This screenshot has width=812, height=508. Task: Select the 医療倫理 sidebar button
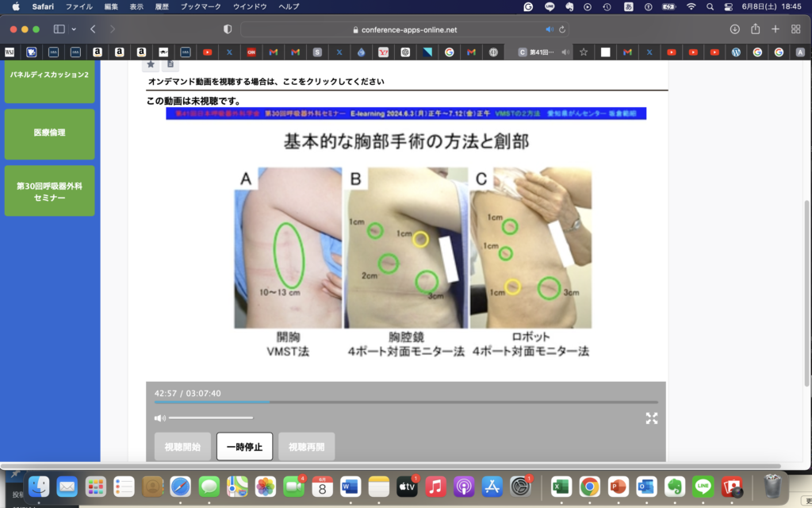49,133
